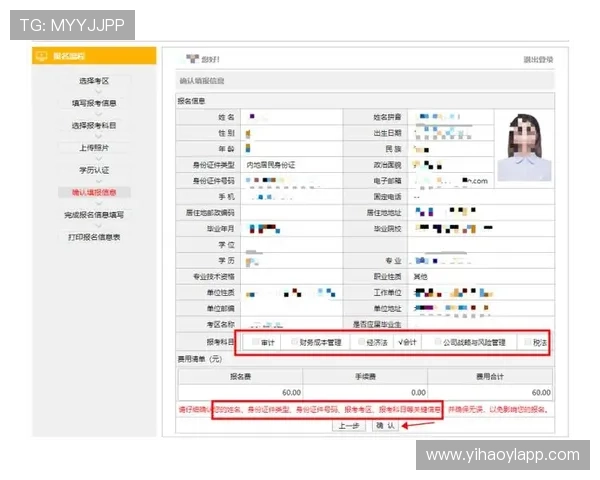This screenshot has width=600, height=480.
Task: Click 0.00 under 手续费
Action: point(418,392)
